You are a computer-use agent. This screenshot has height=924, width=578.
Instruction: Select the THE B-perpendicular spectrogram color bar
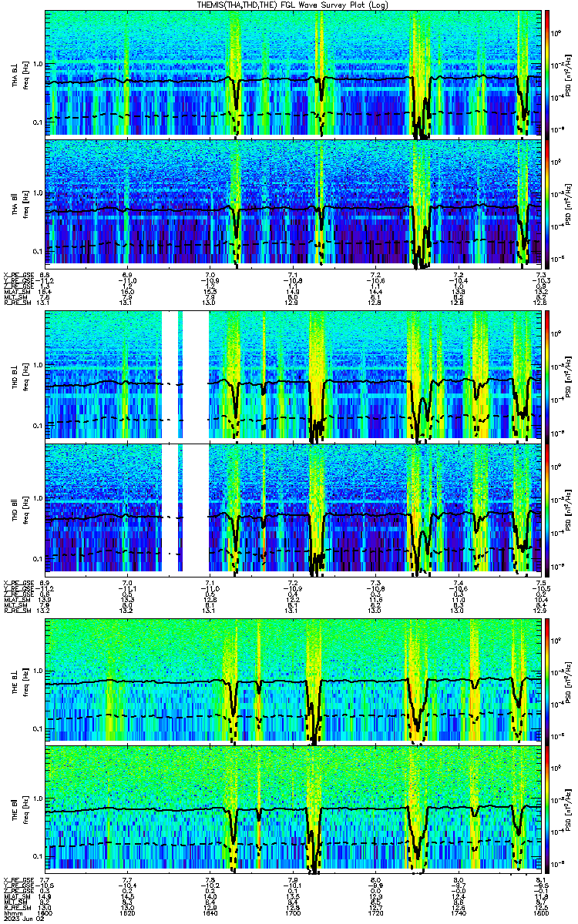point(547,681)
